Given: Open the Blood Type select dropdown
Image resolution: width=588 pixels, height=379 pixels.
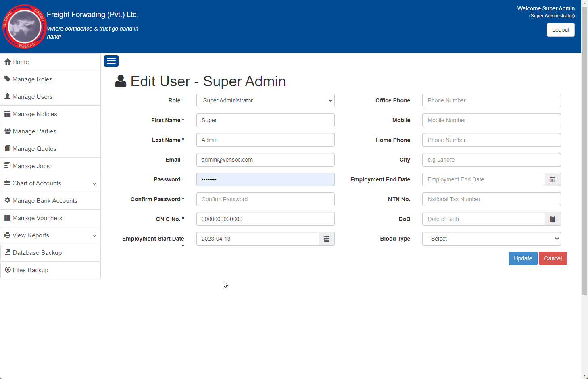Looking at the screenshot, I should pos(491,239).
